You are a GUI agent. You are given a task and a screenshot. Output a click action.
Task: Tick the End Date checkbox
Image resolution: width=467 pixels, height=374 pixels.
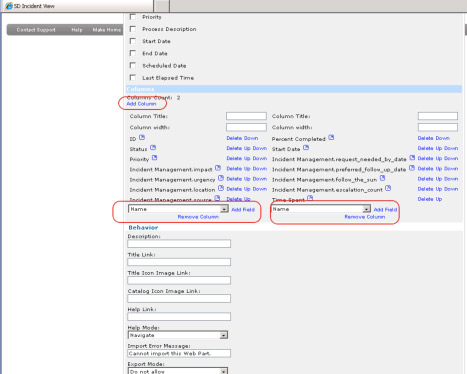click(x=133, y=53)
